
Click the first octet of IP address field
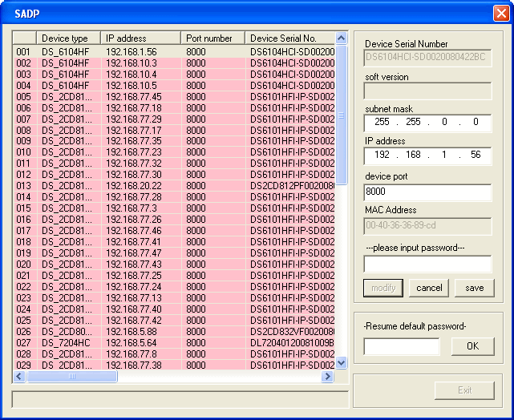coord(382,156)
